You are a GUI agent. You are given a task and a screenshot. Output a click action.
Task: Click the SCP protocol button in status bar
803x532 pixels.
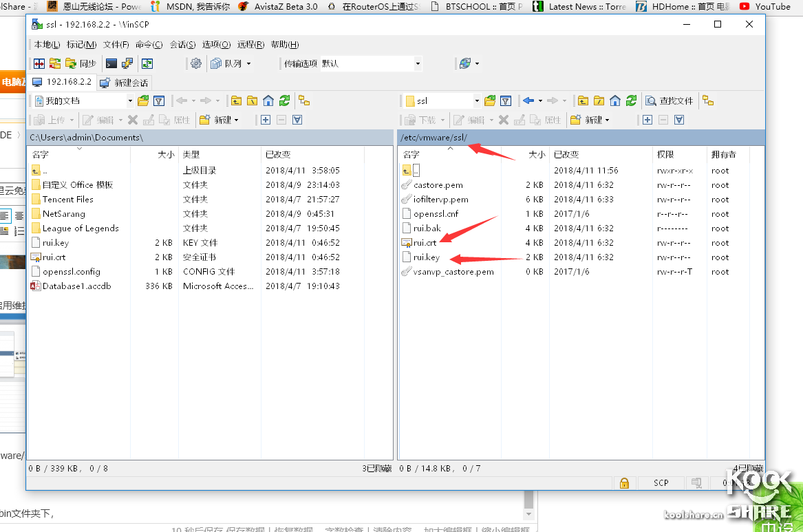[660, 483]
